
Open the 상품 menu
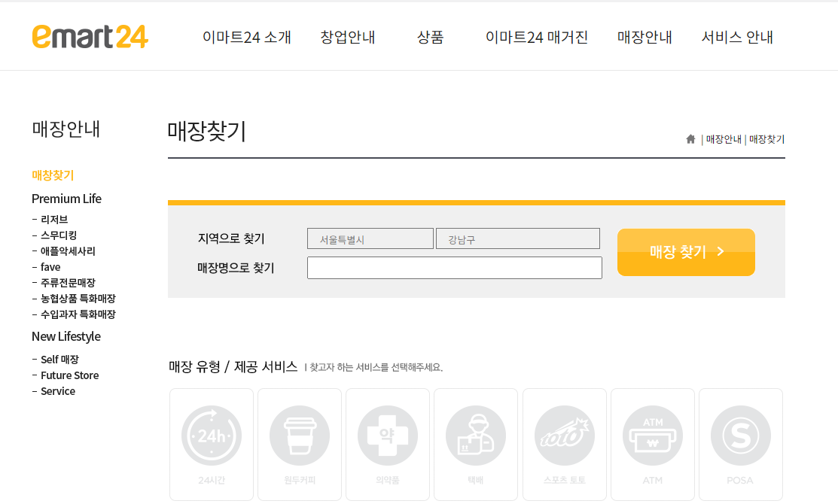pyautogui.click(x=430, y=38)
